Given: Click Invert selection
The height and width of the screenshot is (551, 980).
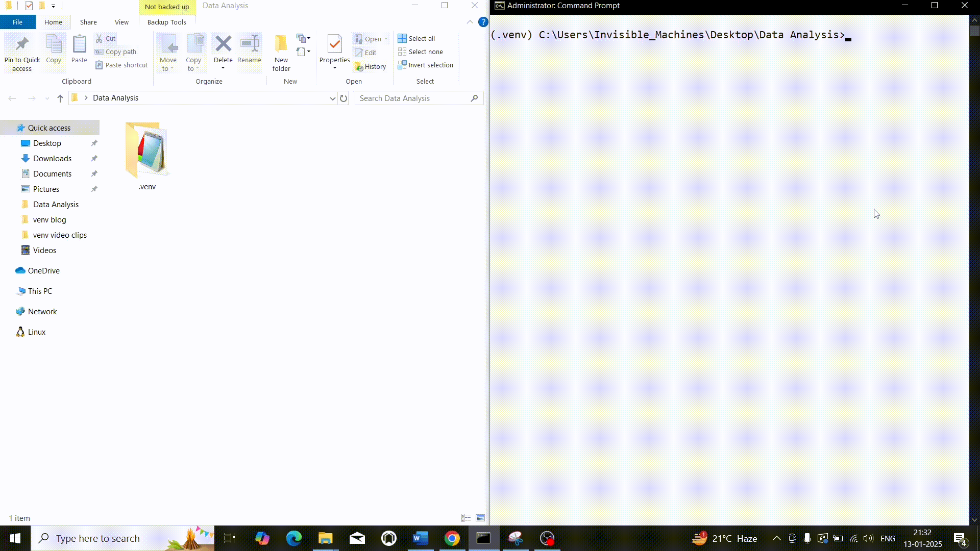Looking at the screenshot, I should [x=426, y=65].
